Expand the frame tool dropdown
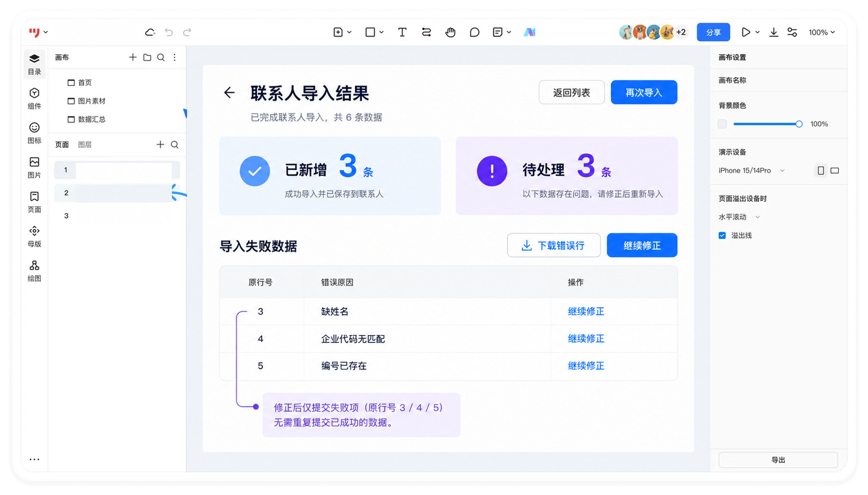868x495 pixels. tap(350, 32)
